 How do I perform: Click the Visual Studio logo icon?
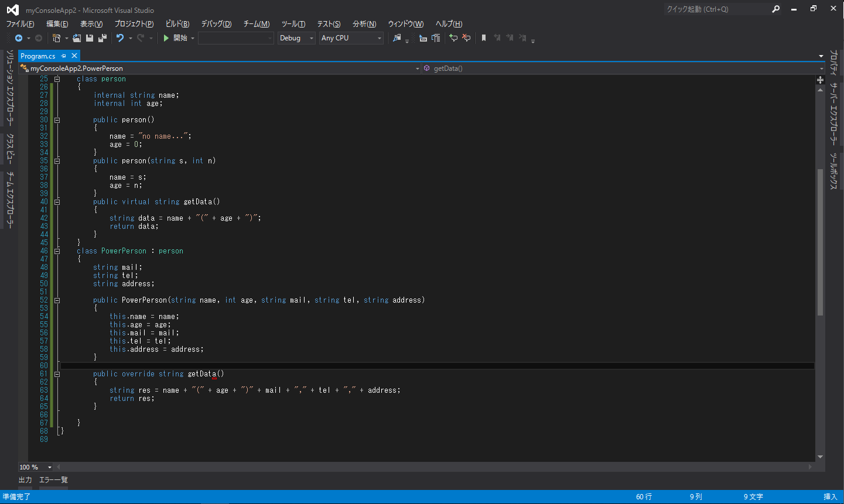click(12, 10)
